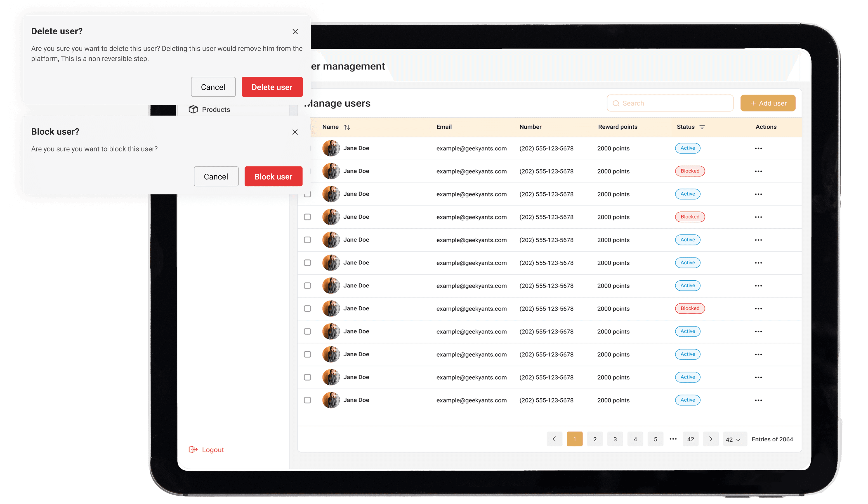Open actions menu for first Blocked row

[x=758, y=171]
